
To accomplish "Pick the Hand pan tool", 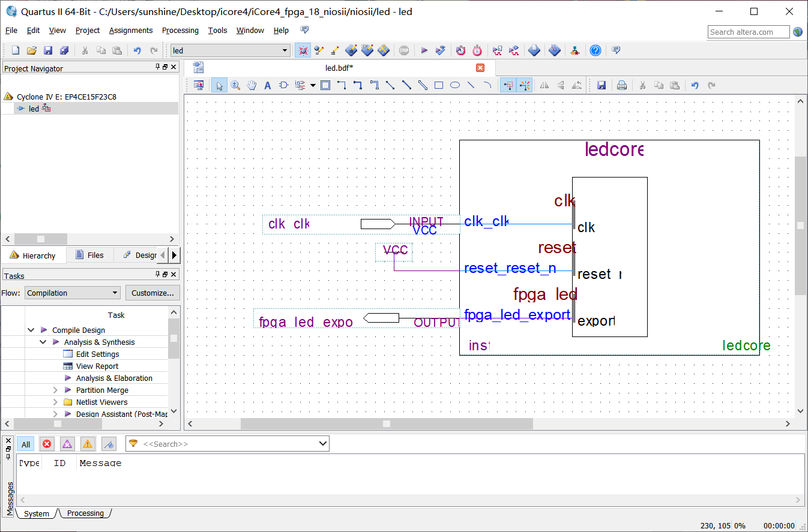I will [252, 86].
